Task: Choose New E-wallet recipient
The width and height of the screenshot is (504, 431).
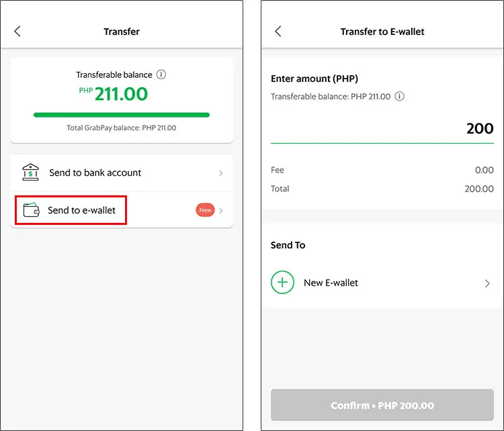Action: click(x=382, y=283)
